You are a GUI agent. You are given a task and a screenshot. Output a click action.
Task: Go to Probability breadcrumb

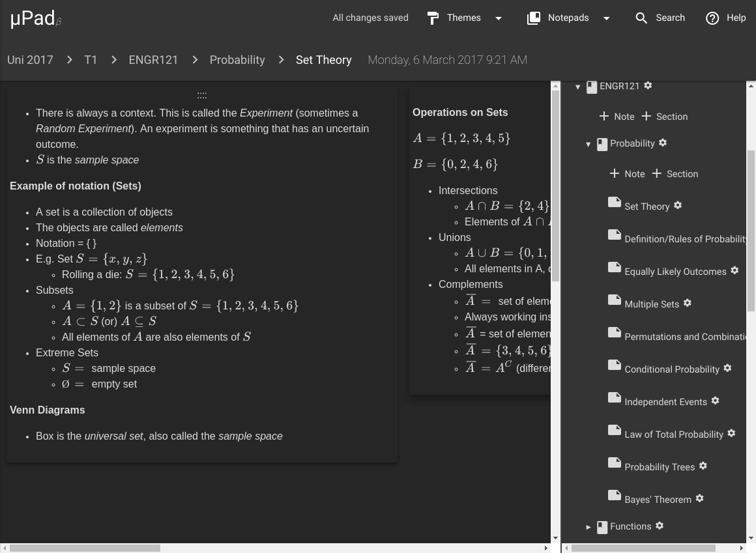[237, 60]
